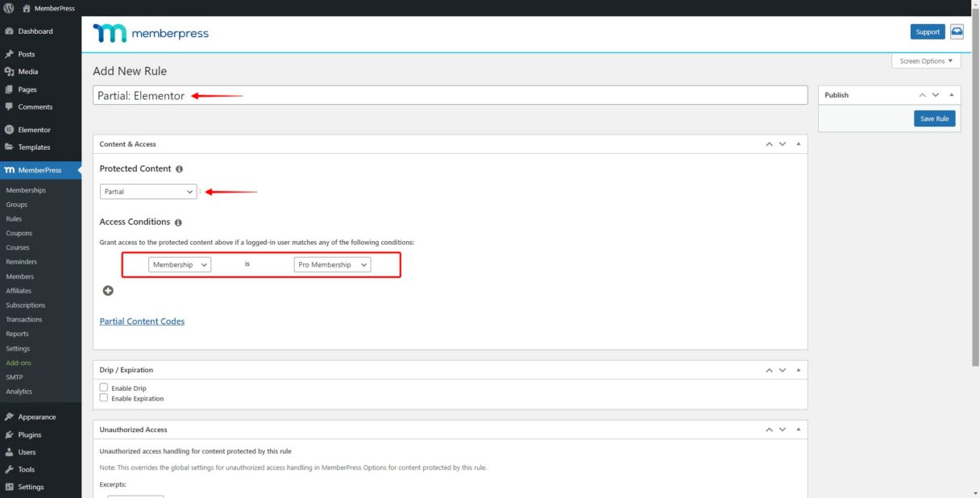Viewport: 980px width, 498px height.
Task: Open the MemberPress site home icon
Action: tap(27, 8)
